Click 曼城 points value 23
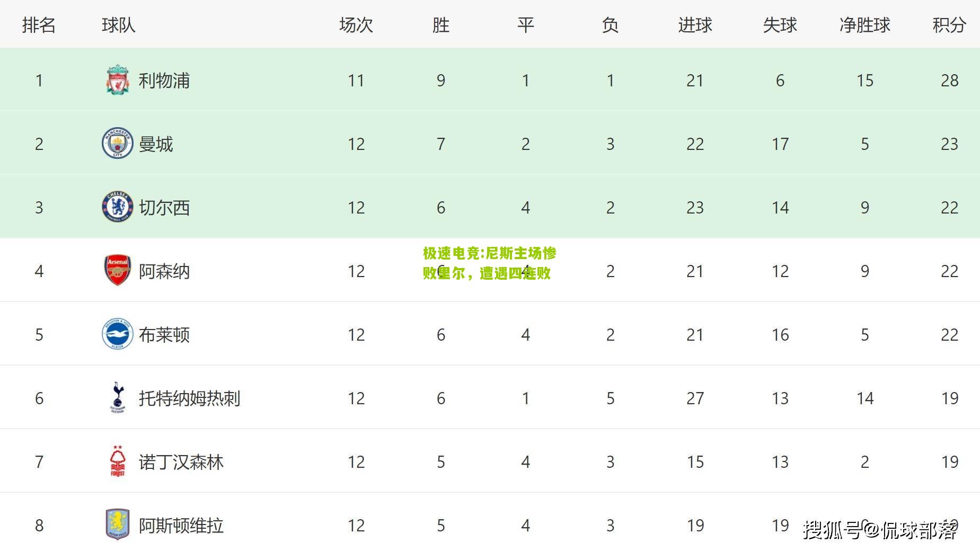Viewport: 980px width, 551px height. [x=949, y=144]
